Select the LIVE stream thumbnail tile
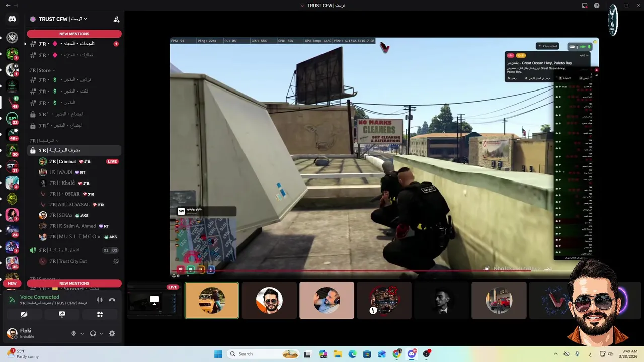The height and width of the screenshot is (362, 644). coord(154,300)
